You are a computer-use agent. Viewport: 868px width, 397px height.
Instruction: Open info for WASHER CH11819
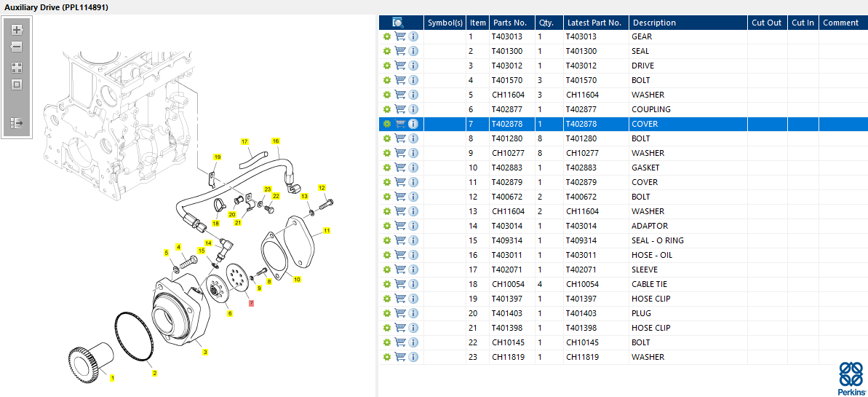coord(413,357)
